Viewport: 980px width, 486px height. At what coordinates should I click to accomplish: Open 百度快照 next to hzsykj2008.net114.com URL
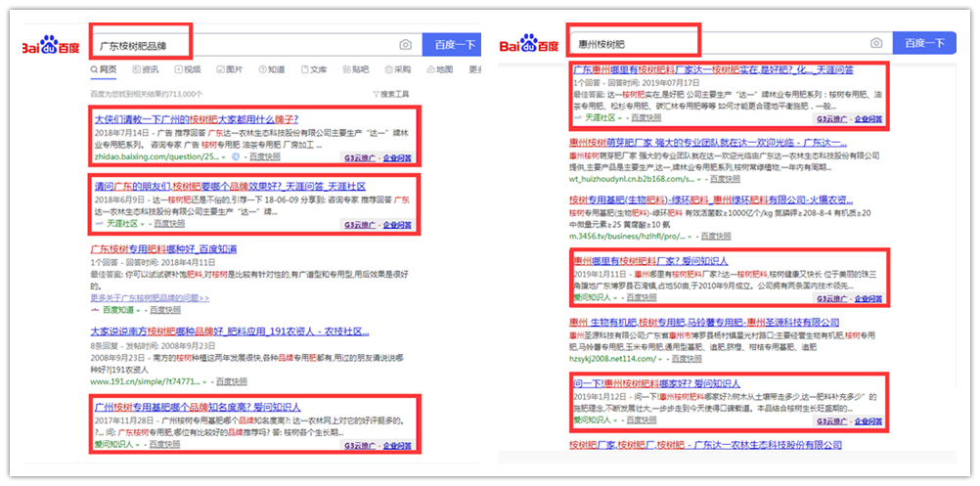(687, 359)
